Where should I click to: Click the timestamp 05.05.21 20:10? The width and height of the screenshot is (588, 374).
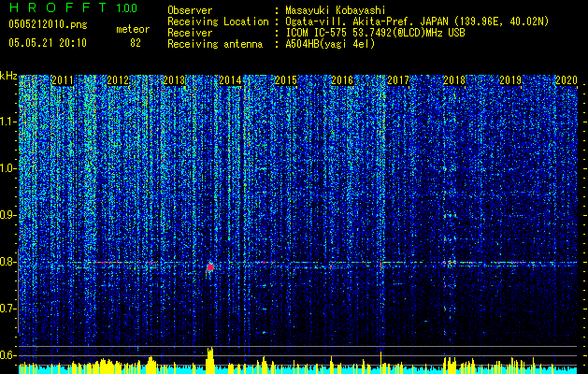tap(48, 43)
